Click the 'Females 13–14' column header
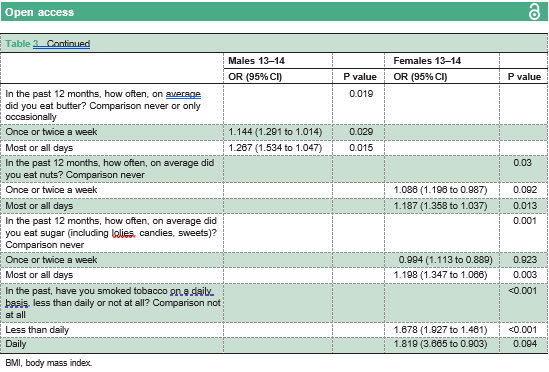 point(427,61)
